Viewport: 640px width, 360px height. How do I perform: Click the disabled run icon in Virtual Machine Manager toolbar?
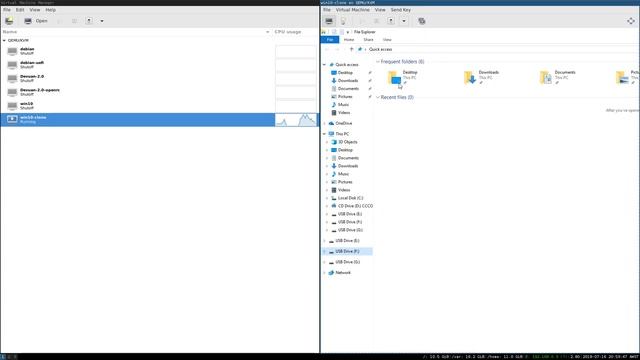coord(60,21)
